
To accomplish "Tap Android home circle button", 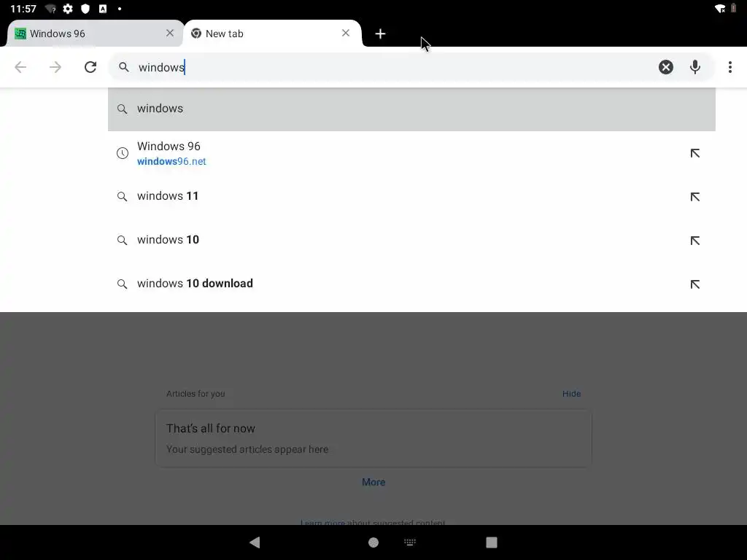I will (x=373, y=542).
